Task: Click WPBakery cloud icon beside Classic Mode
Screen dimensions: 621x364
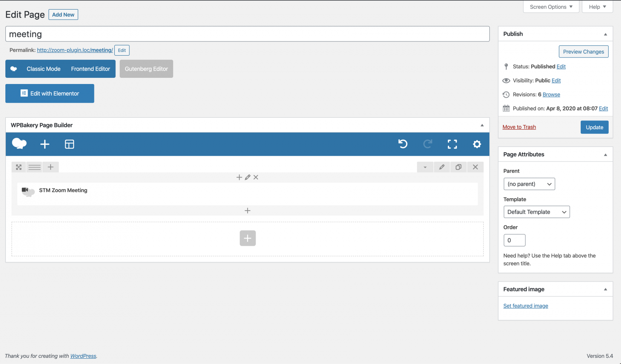Action: [13, 69]
